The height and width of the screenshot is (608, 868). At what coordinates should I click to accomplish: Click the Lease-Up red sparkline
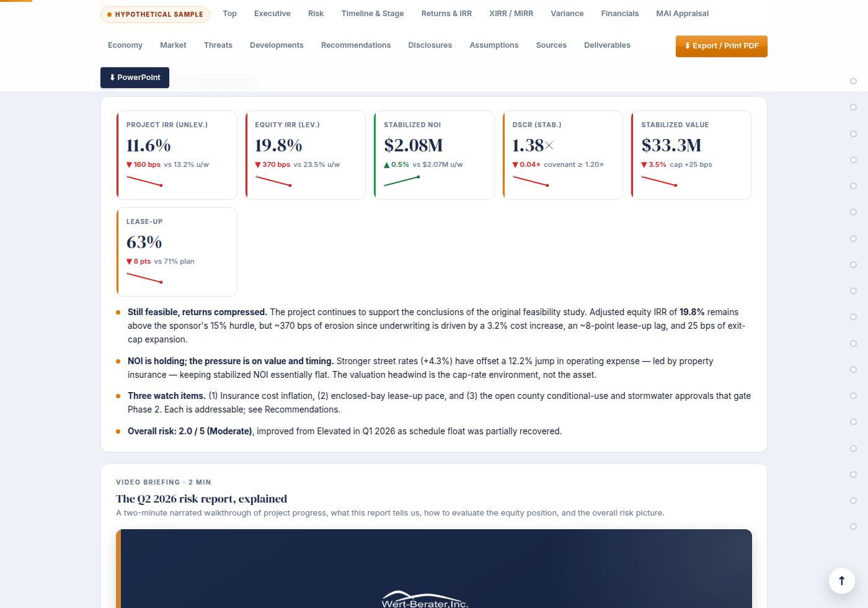coord(144,278)
